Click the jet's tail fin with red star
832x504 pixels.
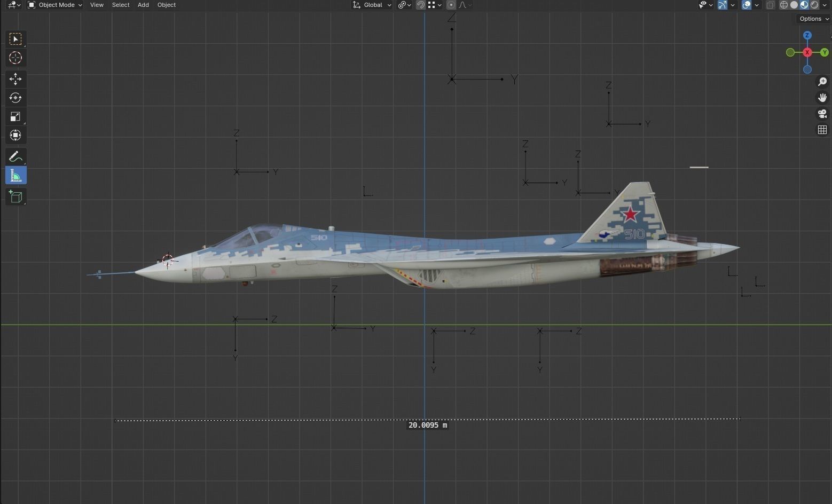coord(627,214)
